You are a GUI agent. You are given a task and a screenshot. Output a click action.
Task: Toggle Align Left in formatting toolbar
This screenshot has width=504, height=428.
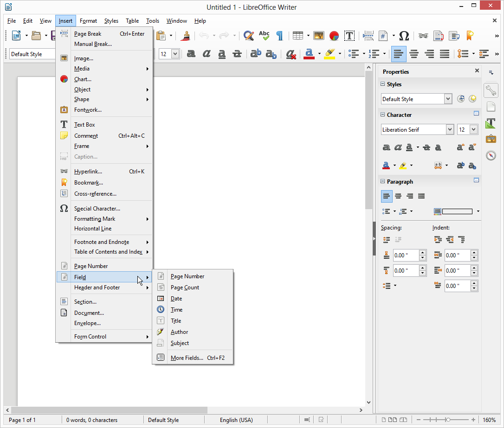399,54
